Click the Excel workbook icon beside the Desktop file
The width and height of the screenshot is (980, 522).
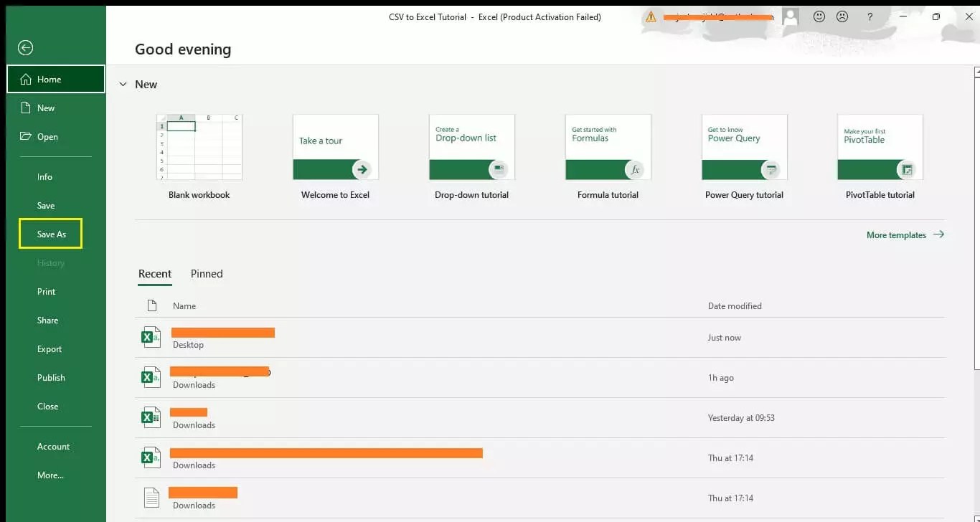[151, 337]
